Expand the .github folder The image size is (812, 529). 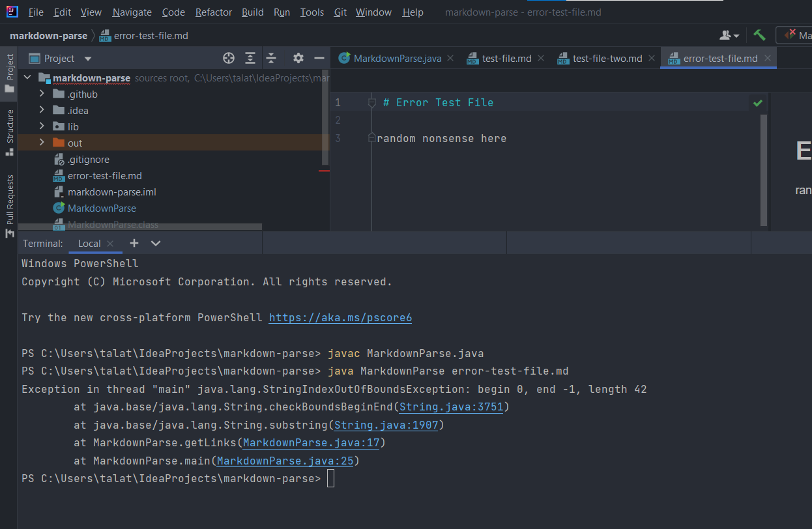click(x=42, y=94)
